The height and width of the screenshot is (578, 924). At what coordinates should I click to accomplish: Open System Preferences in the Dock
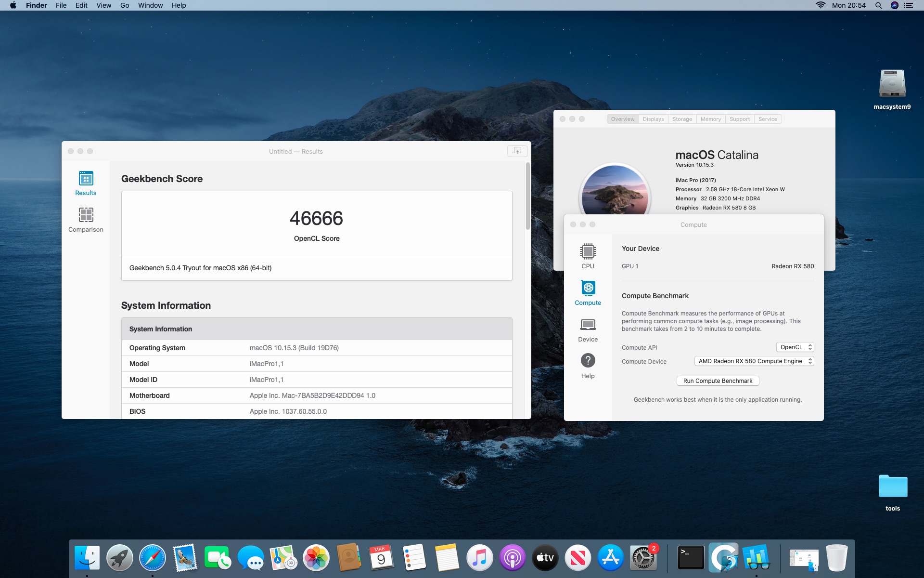pyautogui.click(x=643, y=558)
